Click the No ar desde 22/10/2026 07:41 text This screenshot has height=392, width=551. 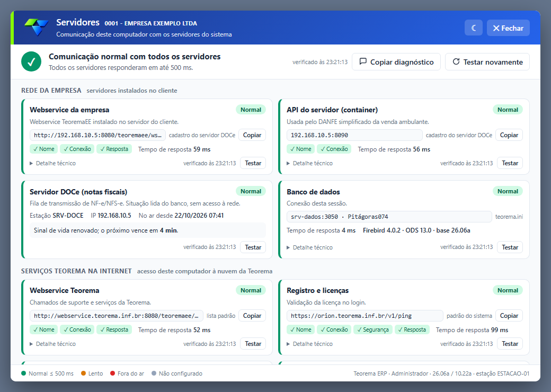181,215
